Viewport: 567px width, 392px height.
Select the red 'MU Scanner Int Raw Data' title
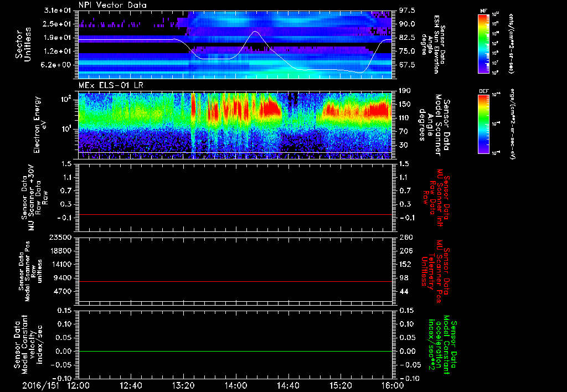tap(436, 198)
